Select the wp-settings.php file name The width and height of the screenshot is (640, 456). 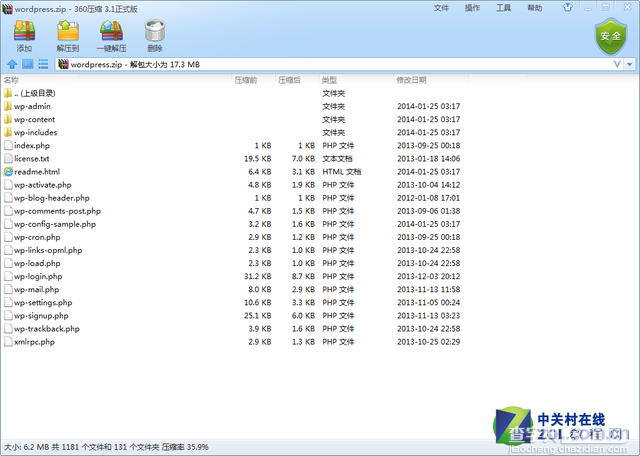coord(43,303)
